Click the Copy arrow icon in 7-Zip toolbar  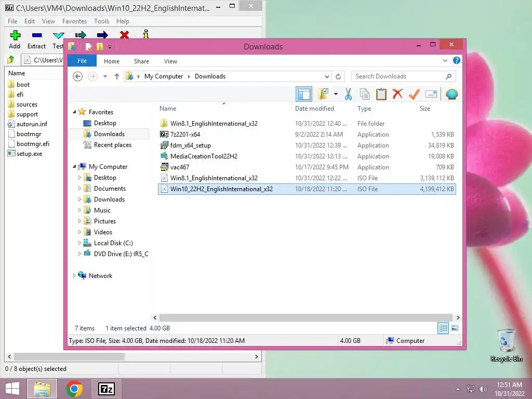point(81,35)
